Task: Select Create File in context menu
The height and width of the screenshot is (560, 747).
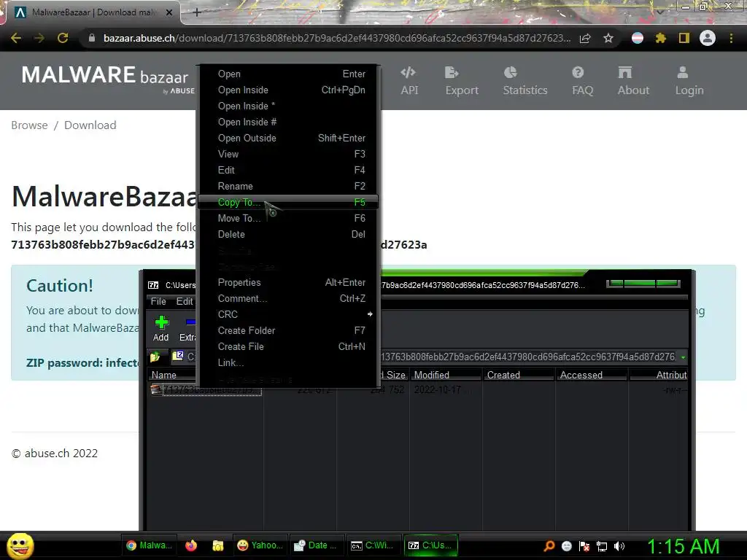Action: (x=287, y=346)
